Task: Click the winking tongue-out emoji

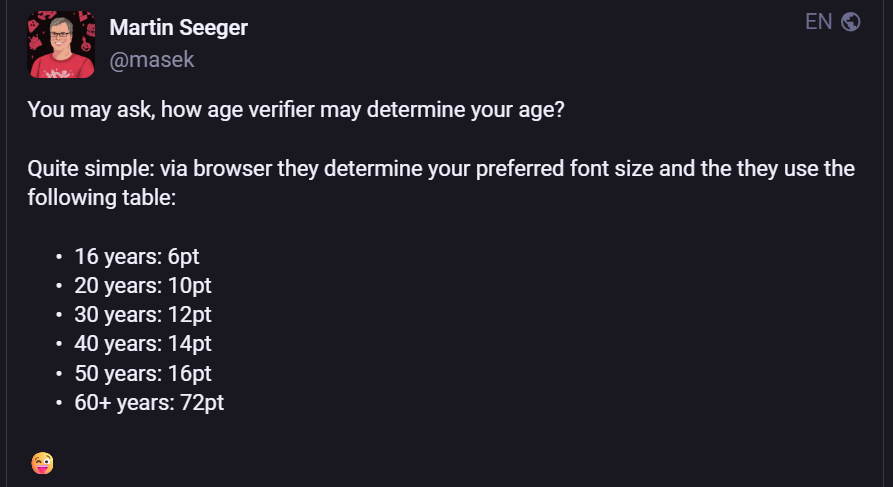Action: pos(42,462)
